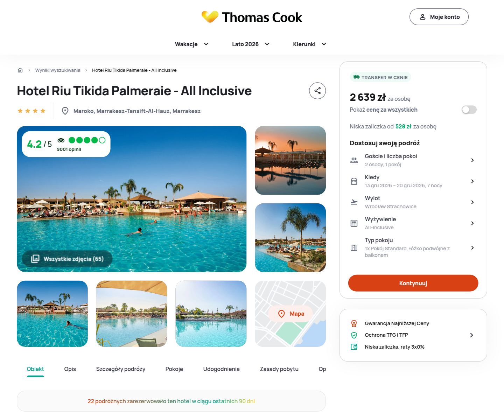Expand the Lato 2026 dropdown
Screen dimensions: 504x420
[x=251, y=44]
